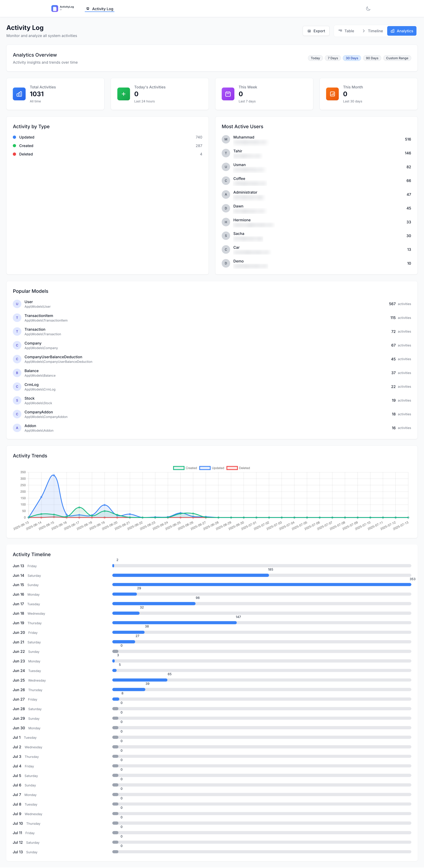Image resolution: width=424 pixels, height=868 pixels.
Task: Click the User model avatar icon
Action: click(17, 304)
